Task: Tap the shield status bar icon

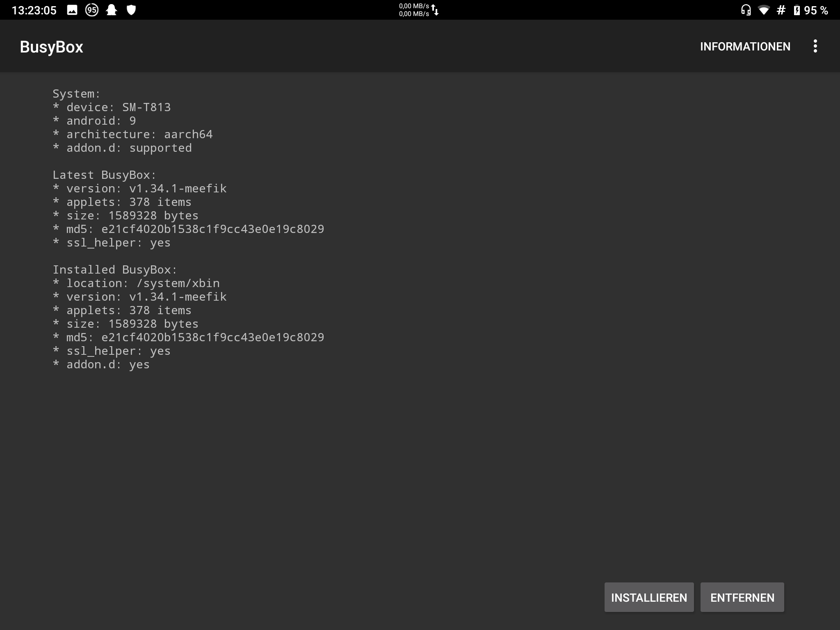Action: pos(130,10)
